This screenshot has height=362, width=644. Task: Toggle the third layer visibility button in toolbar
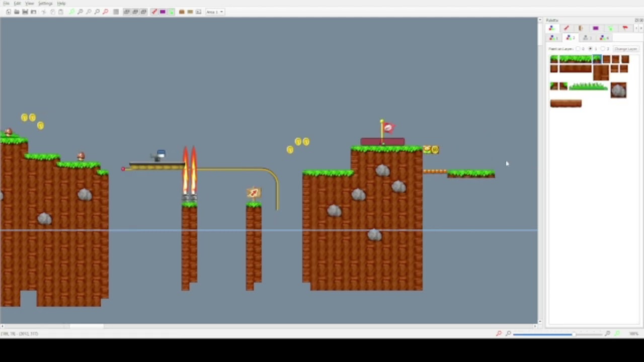143,12
